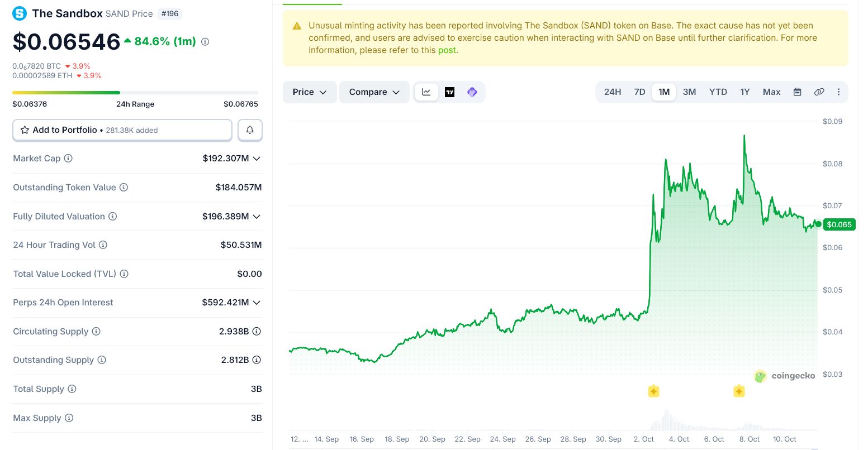Viewport: 868px width, 450px height.
Task: Click Add to Portfolio button
Action: point(122,130)
